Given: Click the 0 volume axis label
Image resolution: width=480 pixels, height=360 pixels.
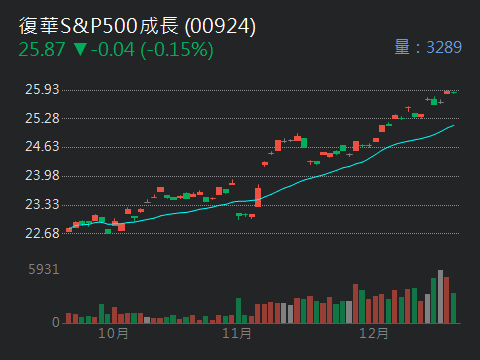Looking at the screenshot, I should coord(56,322).
